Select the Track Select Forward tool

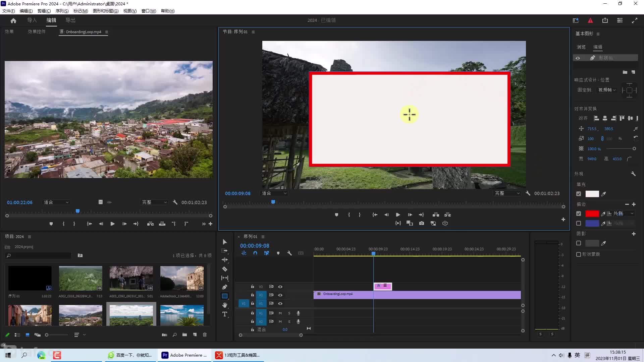pos(225,251)
